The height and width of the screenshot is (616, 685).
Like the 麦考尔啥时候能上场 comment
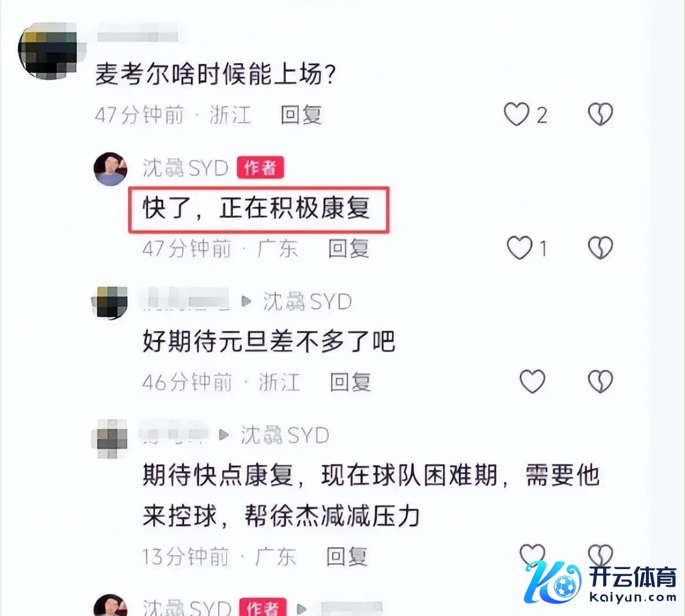(517, 115)
